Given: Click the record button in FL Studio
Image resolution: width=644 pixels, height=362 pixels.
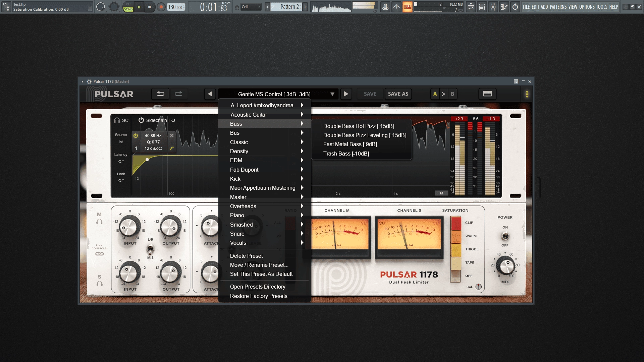Looking at the screenshot, I should tap(161, 7).
